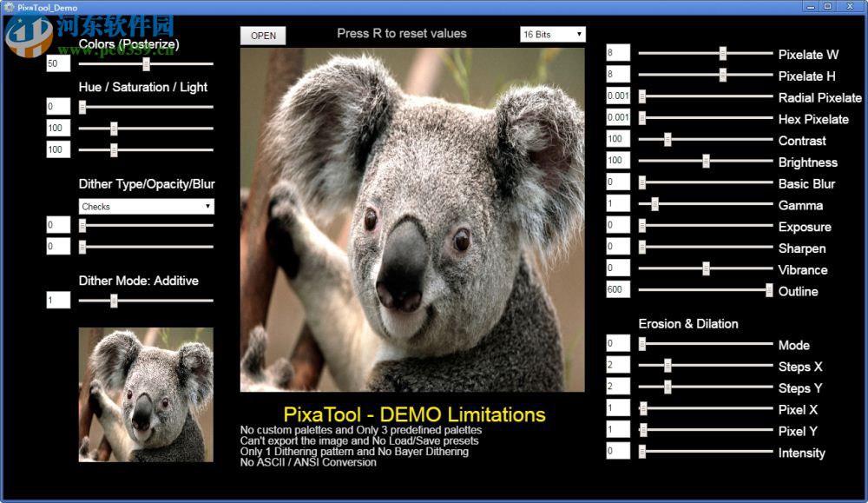The image size is (868, 503).
Task: Adjust the Pixelate W slider
Action: click(x=723, y=54)
